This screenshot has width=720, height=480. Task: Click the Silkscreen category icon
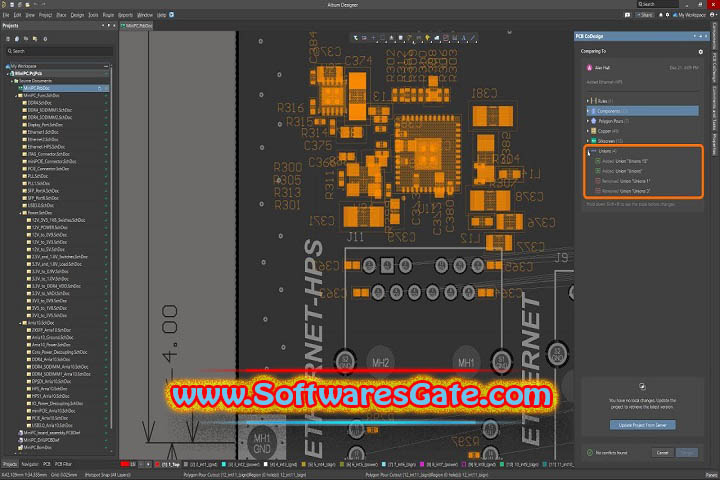[x=593, y=141]
